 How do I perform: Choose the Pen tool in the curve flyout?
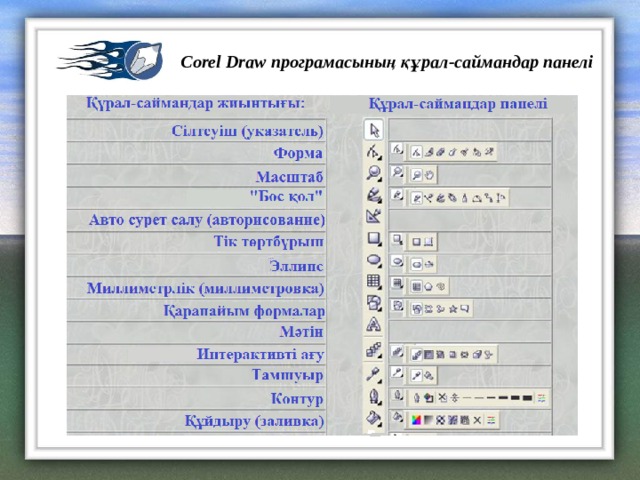pyautogui.click(x=452, y=198)
